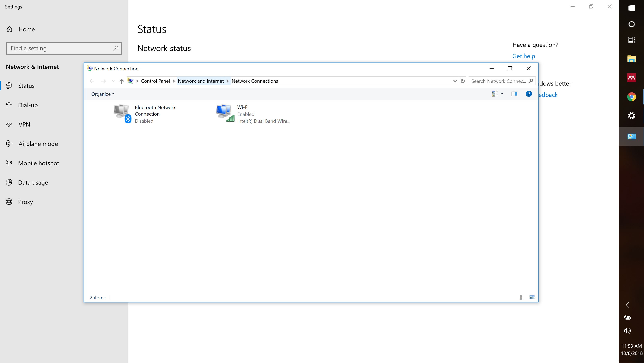Go to Mobile hotspot settings

(x=39, y=163)
